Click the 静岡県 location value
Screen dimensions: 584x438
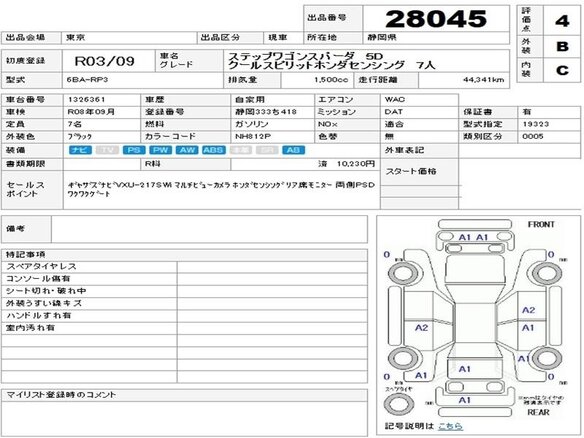point(382,37)
